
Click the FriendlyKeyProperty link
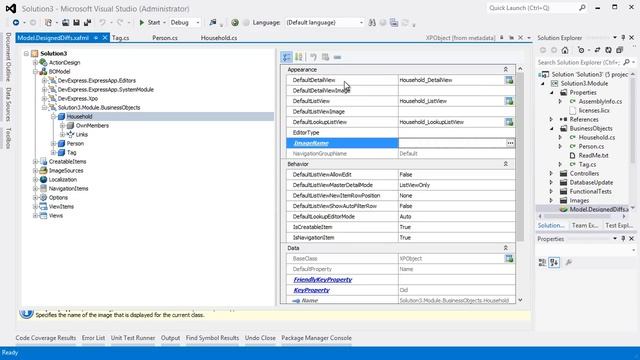(x=322, y=280)
